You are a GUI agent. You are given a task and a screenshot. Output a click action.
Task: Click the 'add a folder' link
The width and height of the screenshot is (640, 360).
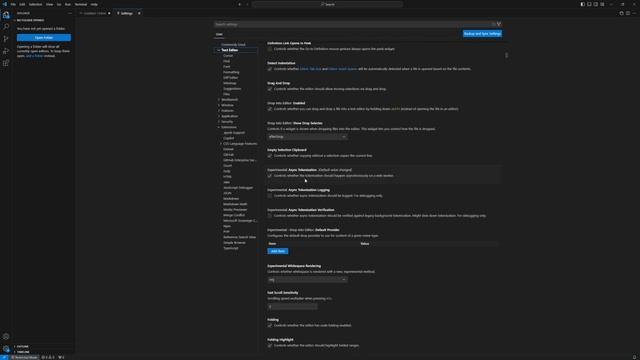tap(34, 56)
